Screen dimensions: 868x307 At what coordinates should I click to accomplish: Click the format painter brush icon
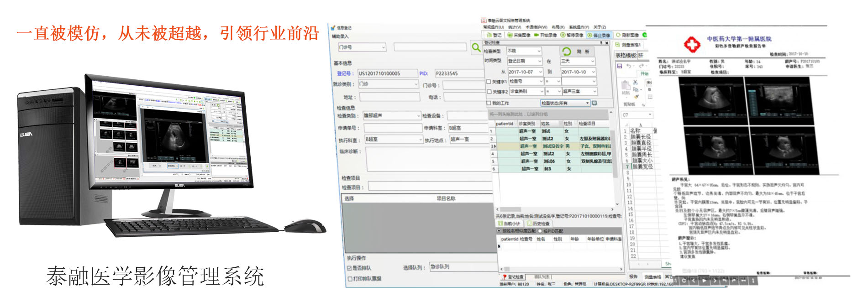tap(636, 97)
